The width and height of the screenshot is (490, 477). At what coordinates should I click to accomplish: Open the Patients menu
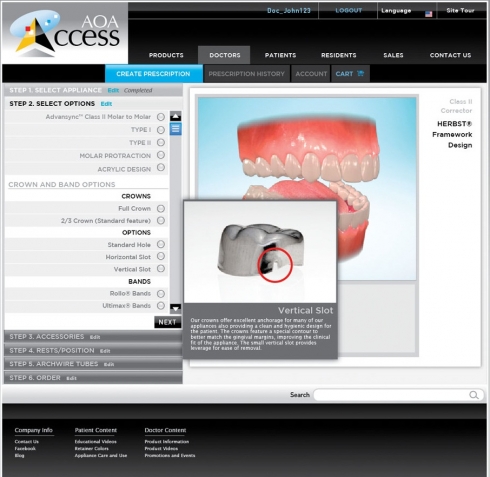tap(280, 55)
